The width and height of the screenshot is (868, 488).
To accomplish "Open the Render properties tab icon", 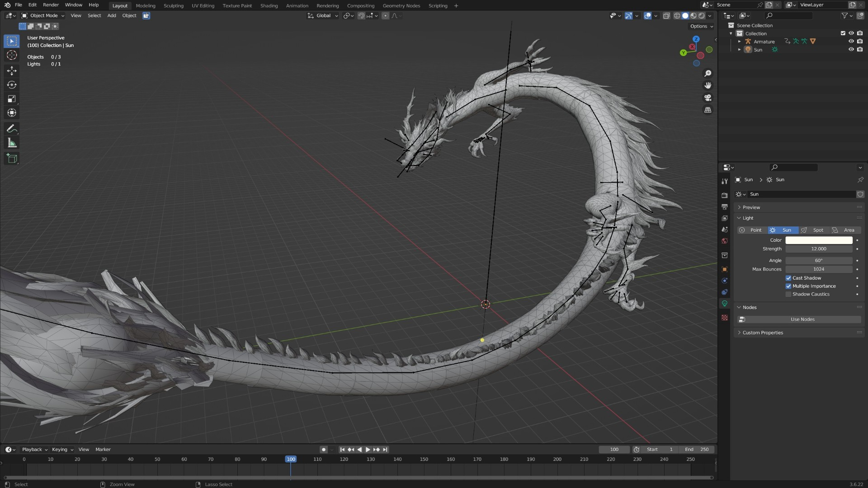I will [725, 195].
